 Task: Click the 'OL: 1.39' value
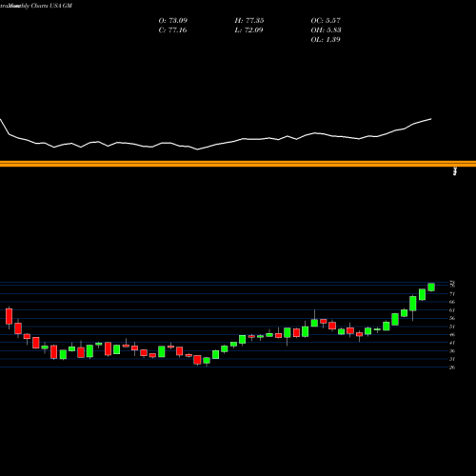click(x=326, y=40)
